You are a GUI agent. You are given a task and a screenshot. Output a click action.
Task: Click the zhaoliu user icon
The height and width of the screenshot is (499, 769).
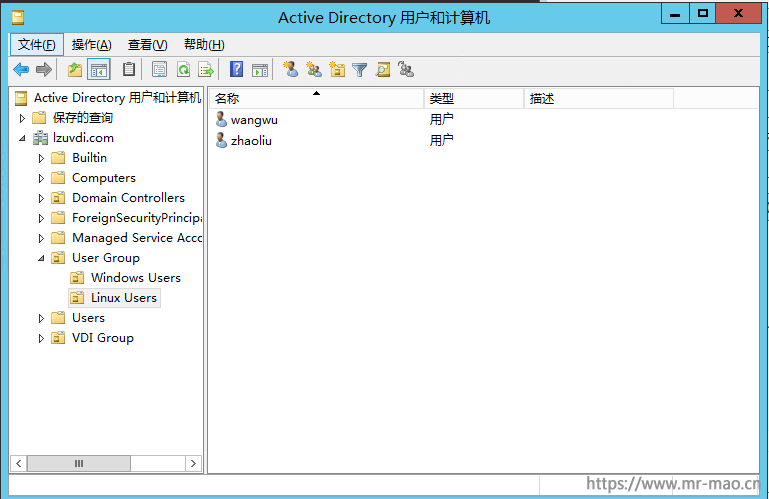click(221, 140)
